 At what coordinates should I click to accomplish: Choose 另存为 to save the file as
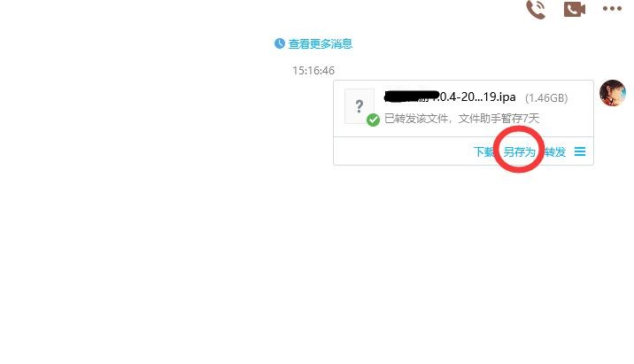pos(519,152)
